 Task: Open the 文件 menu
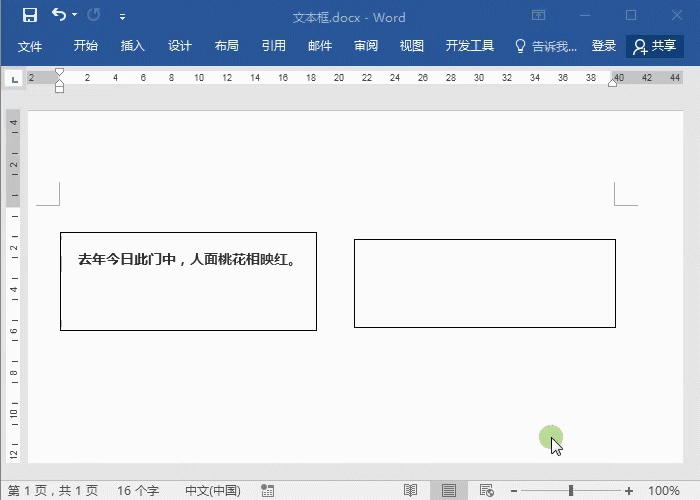click(x=30, y=46)
